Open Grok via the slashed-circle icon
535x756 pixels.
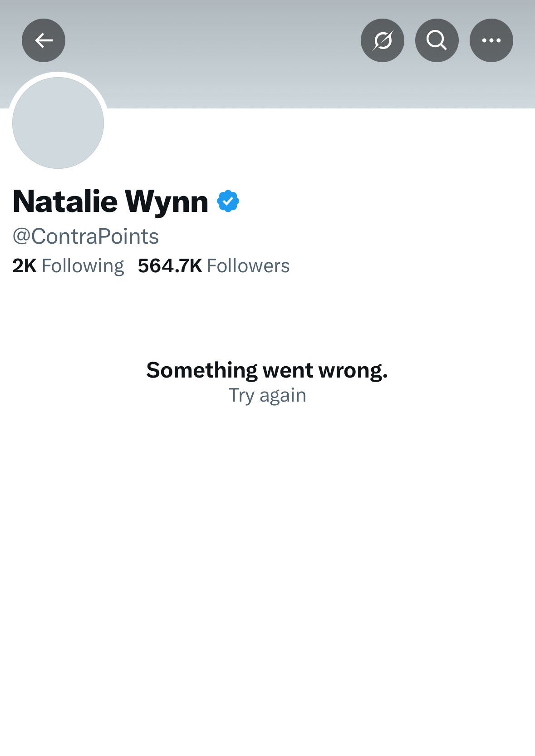tap(382, 40)
